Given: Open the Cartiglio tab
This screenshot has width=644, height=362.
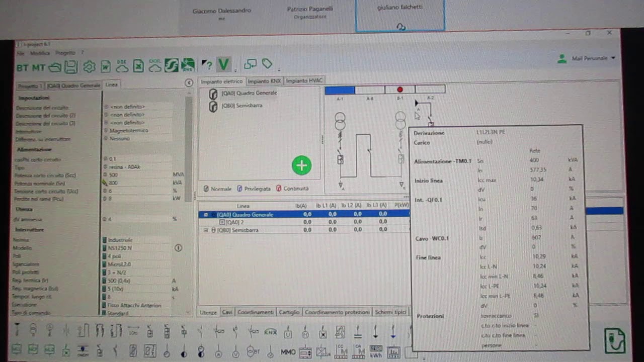Looking at the screenshot, I should [x=289, y=312].
